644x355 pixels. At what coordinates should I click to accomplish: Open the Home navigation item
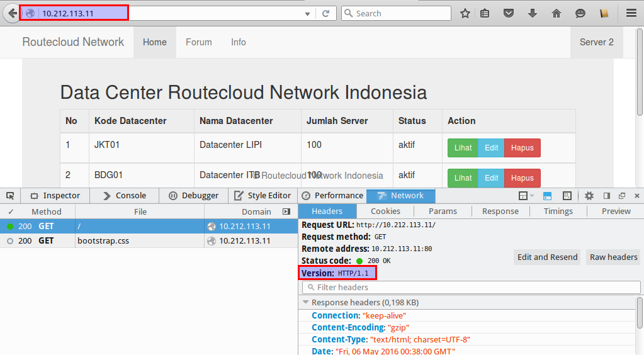(155, 42)
